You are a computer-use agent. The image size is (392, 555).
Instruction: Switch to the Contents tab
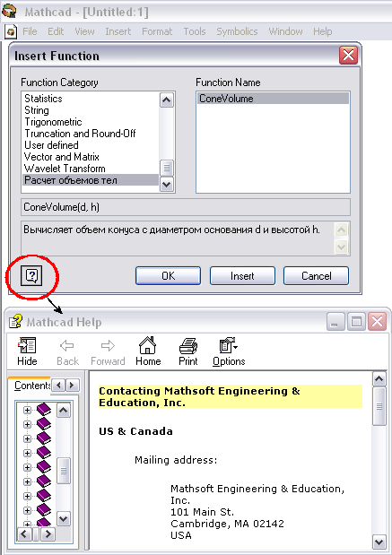point(31,386)
